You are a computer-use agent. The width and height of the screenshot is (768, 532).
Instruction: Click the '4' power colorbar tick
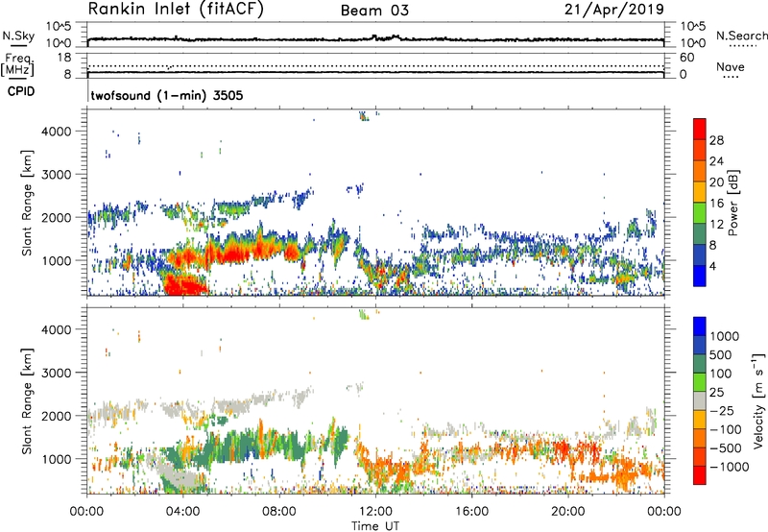(712, 266)
